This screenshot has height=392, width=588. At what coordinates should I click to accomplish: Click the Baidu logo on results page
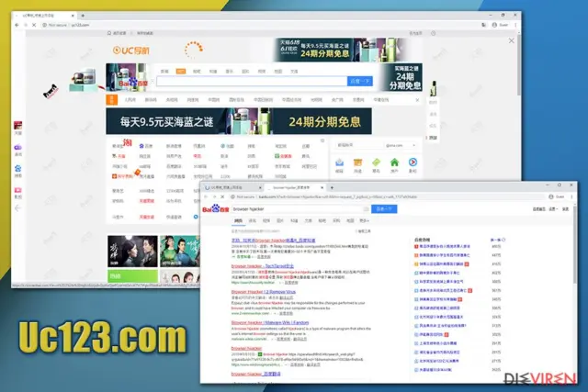(216, 208)
